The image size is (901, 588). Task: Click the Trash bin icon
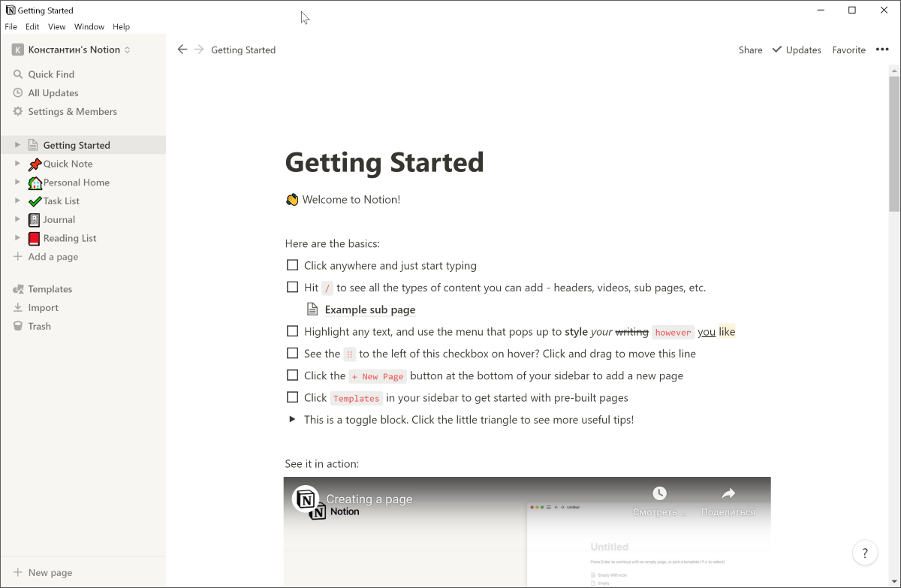click(x=18, y=326)
